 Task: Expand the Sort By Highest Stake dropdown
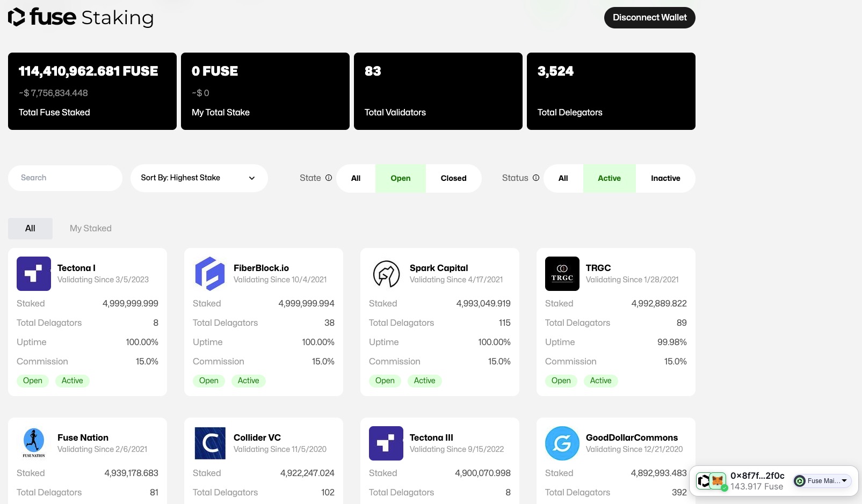[x=199, y=178]
